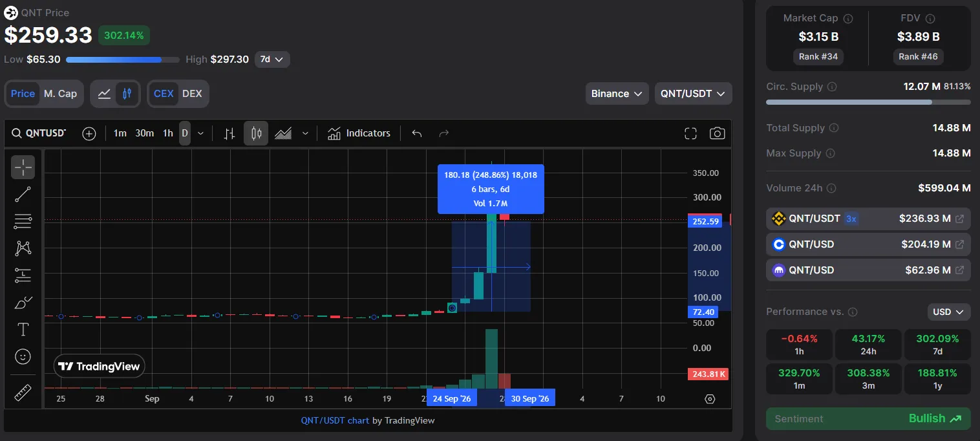Image resolution: width=980 pixels, height=441 pixels.
Task: Select the Text annotation tool
Action: click(x=23, y=330)
